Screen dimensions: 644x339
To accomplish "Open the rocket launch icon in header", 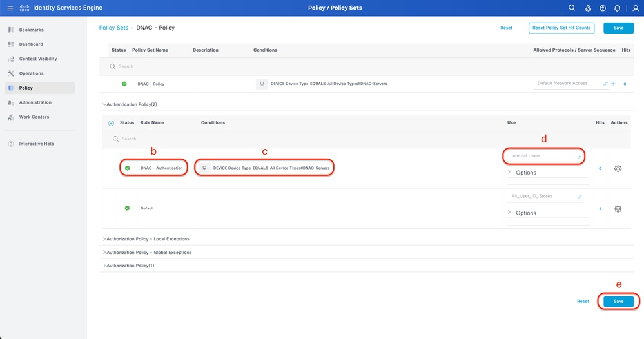I will (588, 8).
